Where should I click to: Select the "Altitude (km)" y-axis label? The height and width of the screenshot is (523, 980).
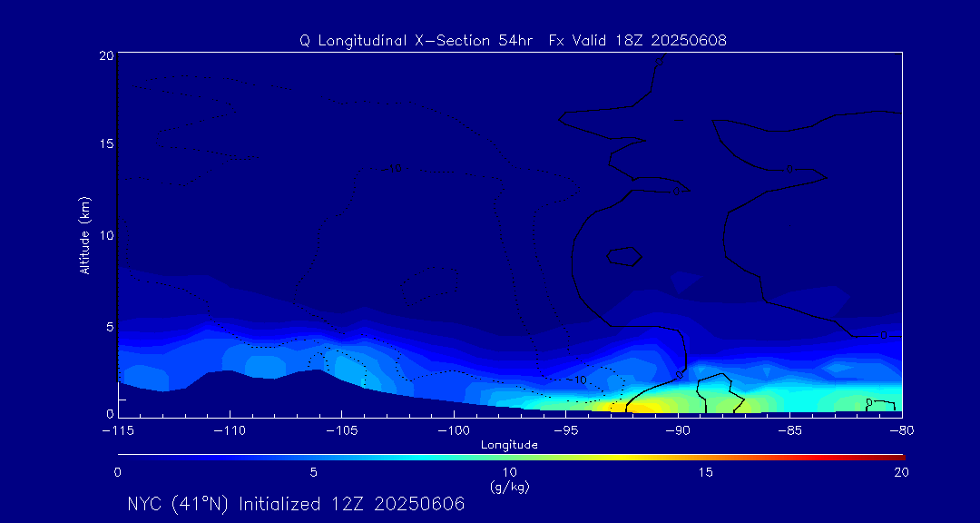pos(83,235)
